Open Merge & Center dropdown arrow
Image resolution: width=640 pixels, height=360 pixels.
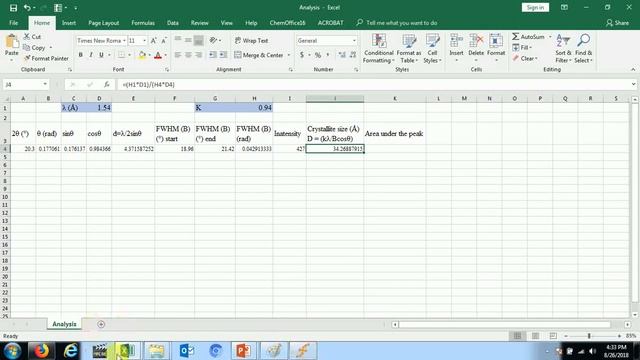(289, 55)
